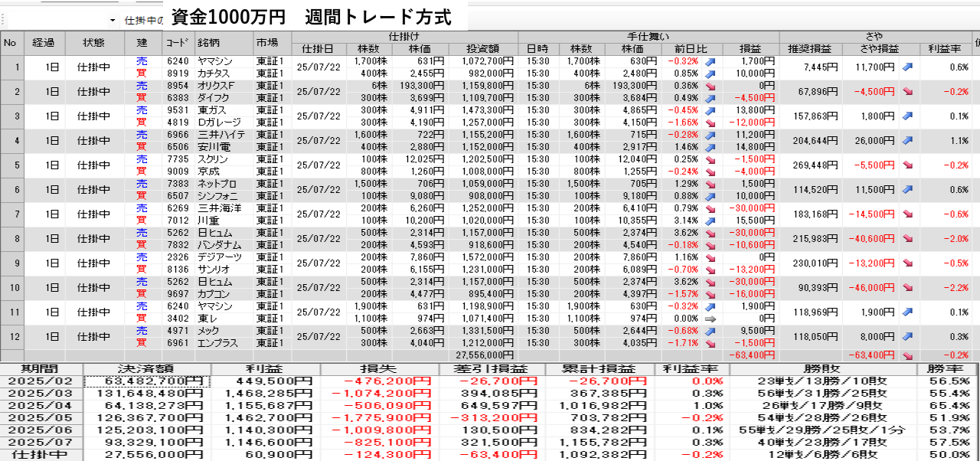Select the 2025/05 period row
The height and width of the screenshot is (461, 980).
click(x=41, y=418)
